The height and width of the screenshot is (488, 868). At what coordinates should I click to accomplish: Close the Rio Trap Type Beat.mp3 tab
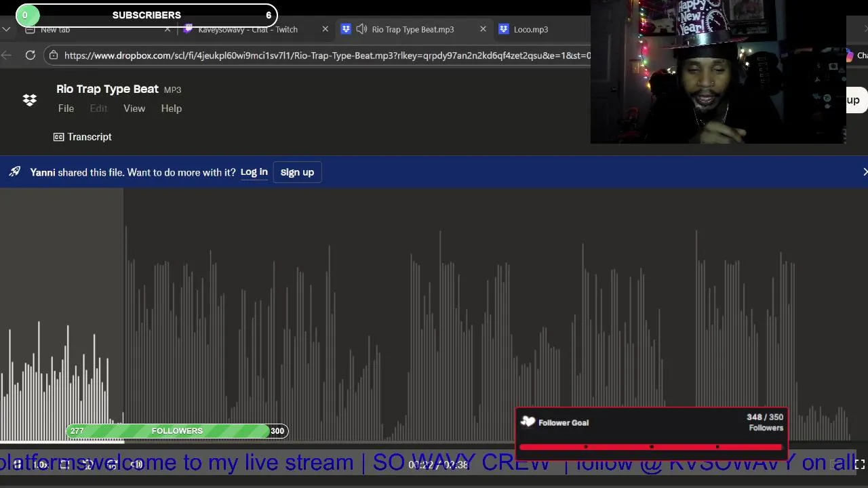pos(483,29)
